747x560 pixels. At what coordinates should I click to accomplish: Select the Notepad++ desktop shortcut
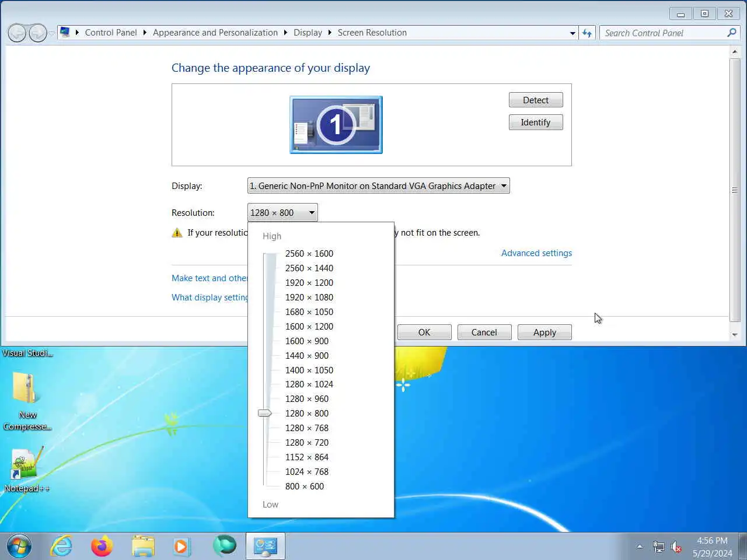click(27, 470)
